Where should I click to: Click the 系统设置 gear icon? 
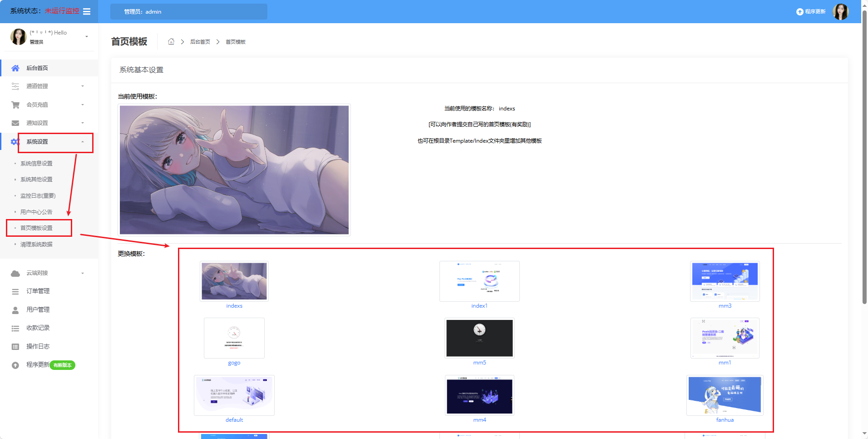click(x=15, y=142)
